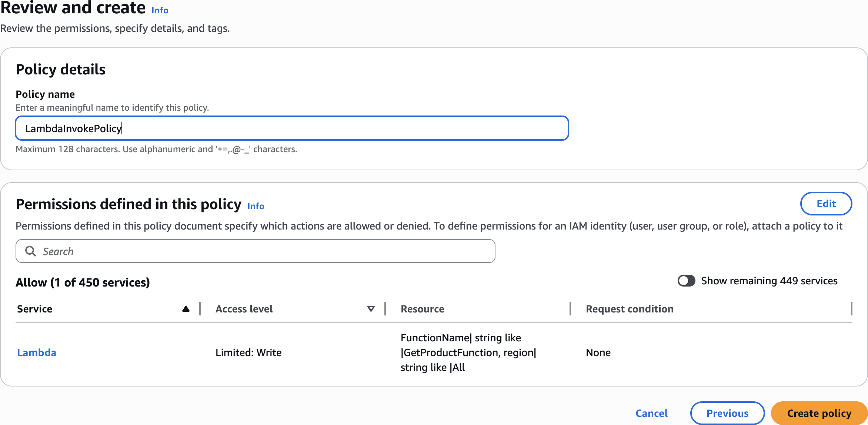Click Access level sort arrow
The height and width of the screenshot is (425, 868).
click(x=371, y=309)
